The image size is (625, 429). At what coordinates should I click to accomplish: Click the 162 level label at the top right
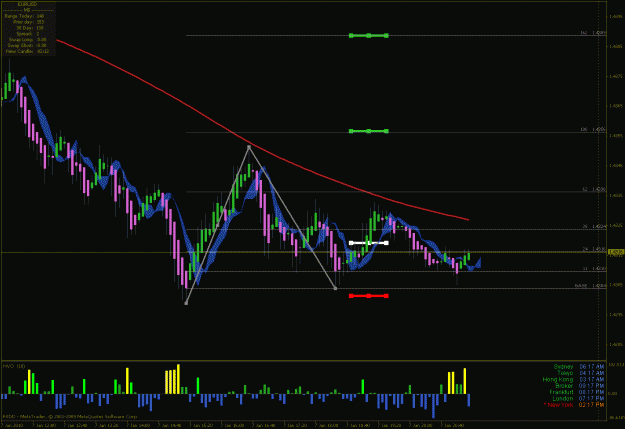[x=594, y=33]
